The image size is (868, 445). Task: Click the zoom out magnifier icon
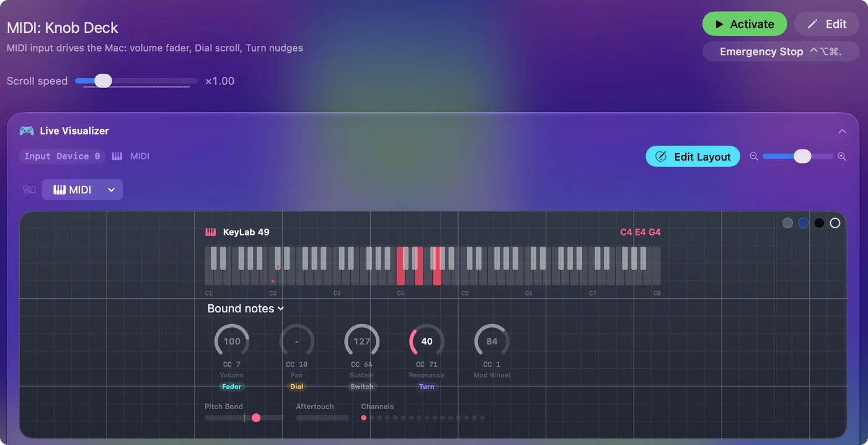pyautogui.click(x=754, y=157)
